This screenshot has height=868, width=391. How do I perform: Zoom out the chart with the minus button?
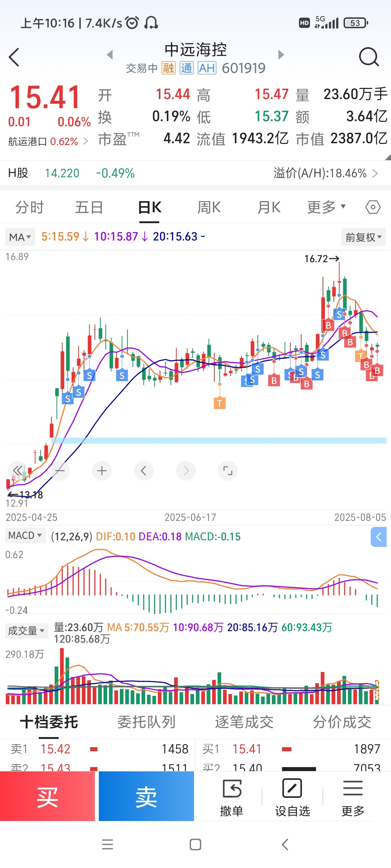[x=60, y=471]
